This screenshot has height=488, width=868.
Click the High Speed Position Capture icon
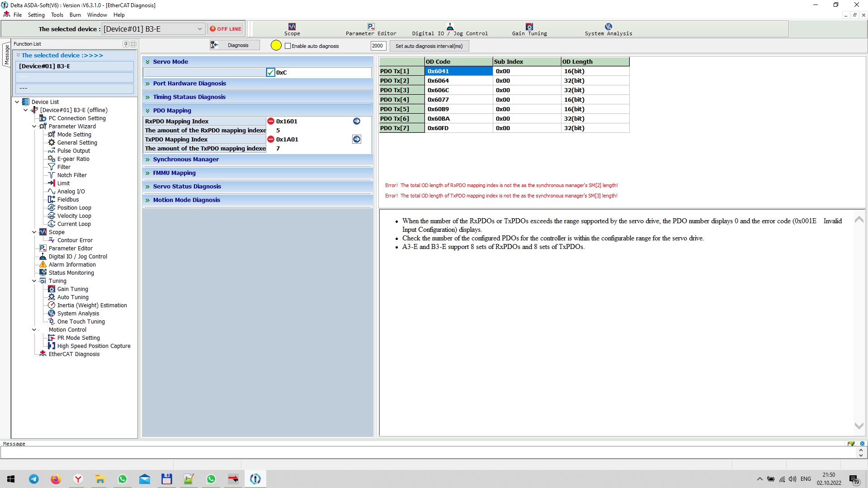[52, 346]
